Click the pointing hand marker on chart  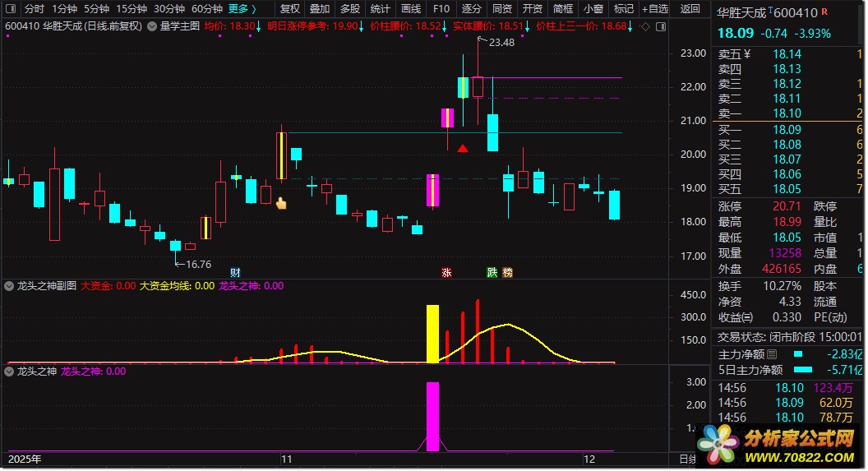[x=281, y=203]
